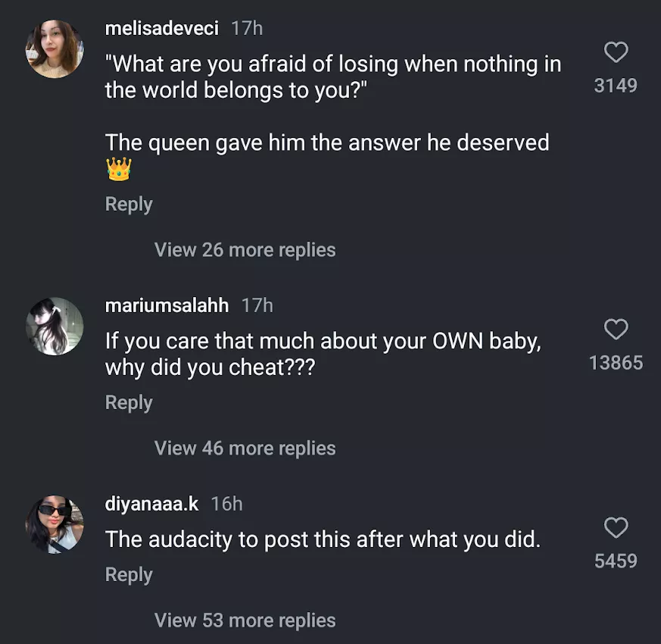This screenshot has width=661, height=644.
Task: Reply to diyanaaa.k's audacity comment
Action: pos(129,575)
